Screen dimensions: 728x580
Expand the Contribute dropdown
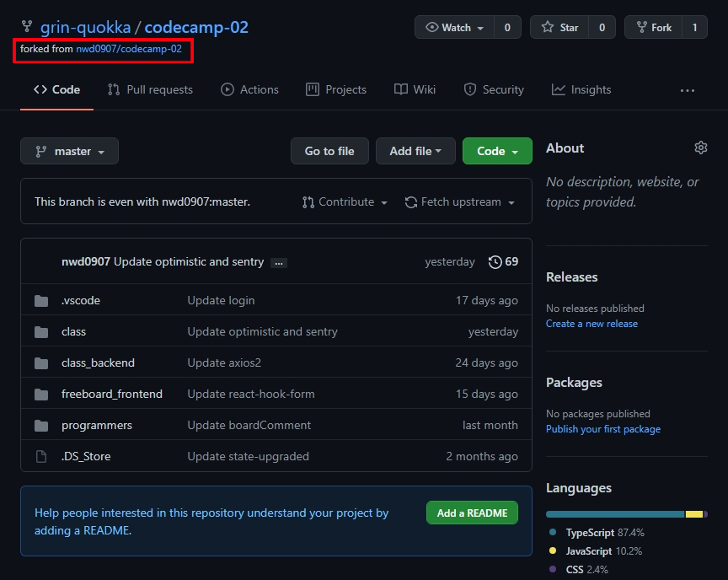(x=345, y=202)
